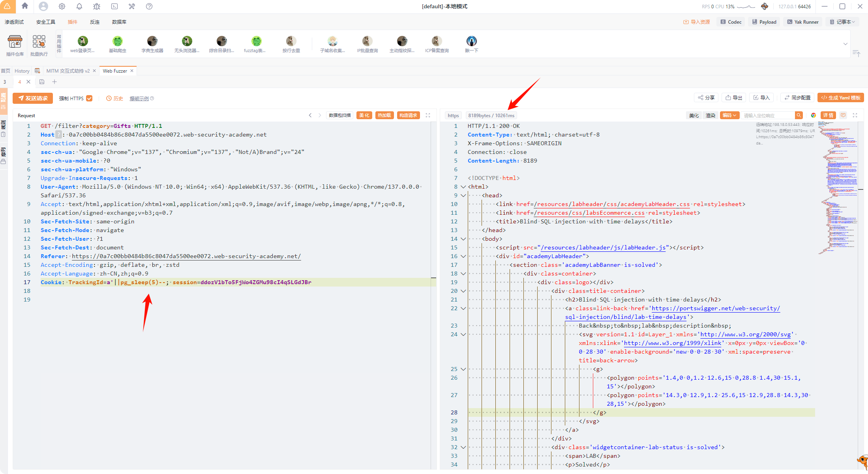Toggle the 强制 HTTPS checkbox
The height and width of the screenshot is (474, 868).
click(x=90, y=98)
